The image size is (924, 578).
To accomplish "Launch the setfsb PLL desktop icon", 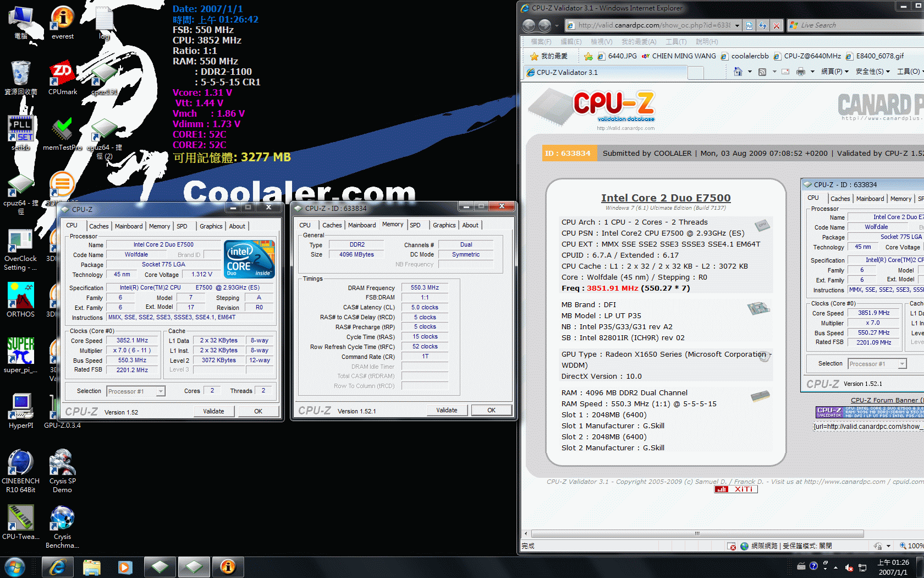I will 21,133.
